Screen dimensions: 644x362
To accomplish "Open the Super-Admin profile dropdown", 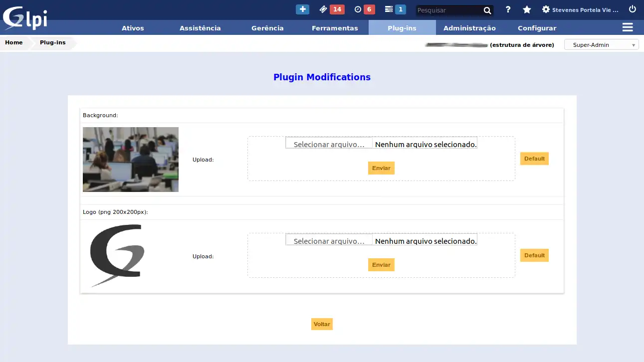I will click(601, 44).
